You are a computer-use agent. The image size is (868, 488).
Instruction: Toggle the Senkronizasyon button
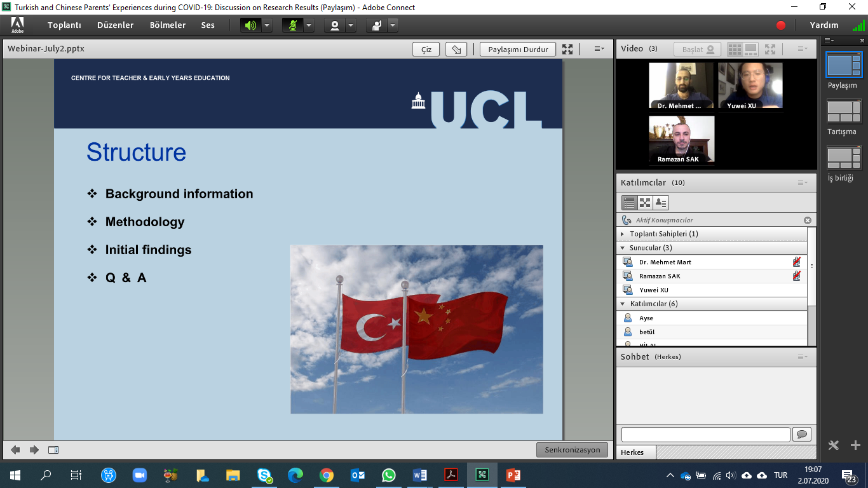point(572,450)
